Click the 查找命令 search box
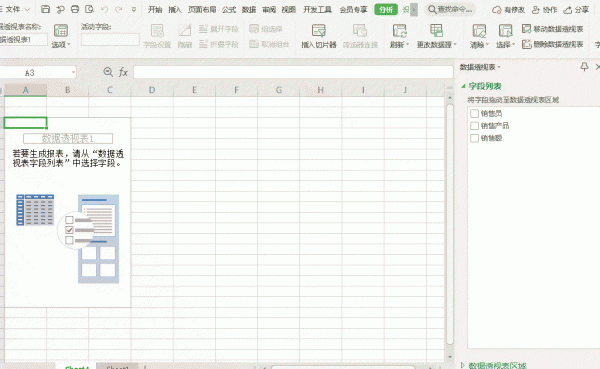600x369 pixels. click(x=450, y=10)
